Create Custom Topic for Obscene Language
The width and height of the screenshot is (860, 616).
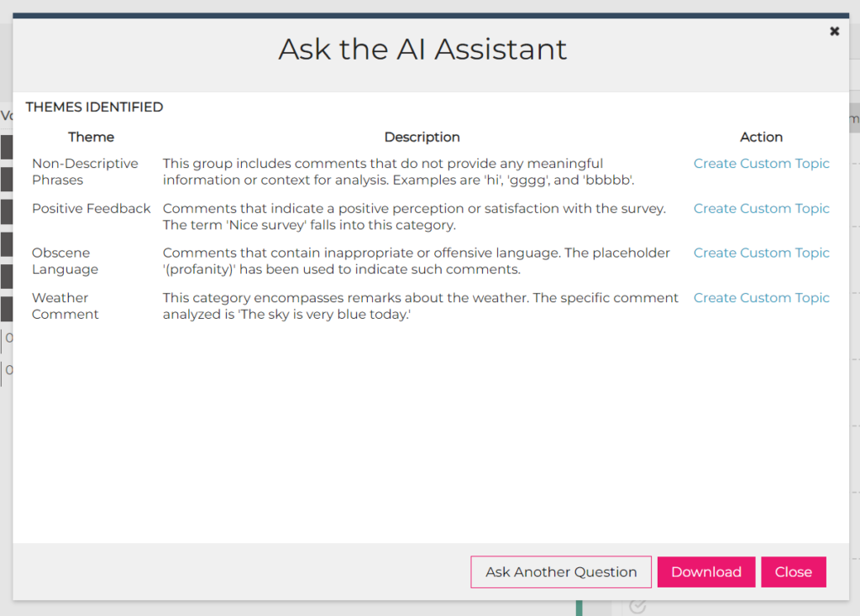coord(761,253)
